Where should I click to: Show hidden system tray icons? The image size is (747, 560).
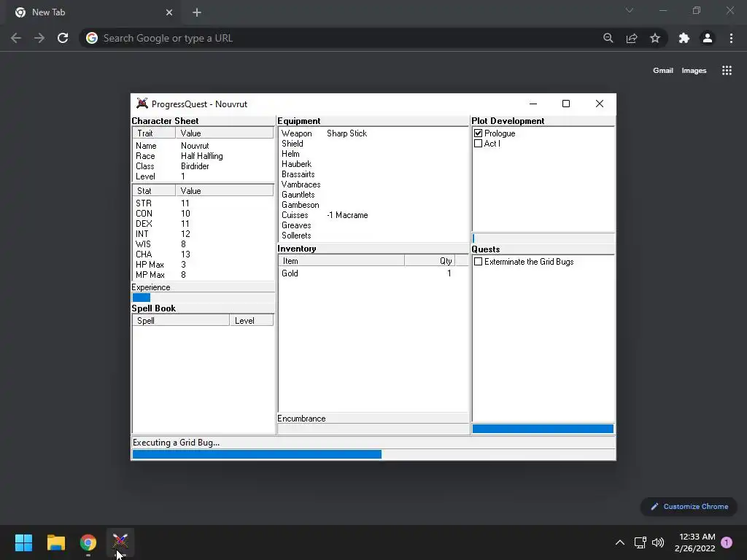[620, 542]
